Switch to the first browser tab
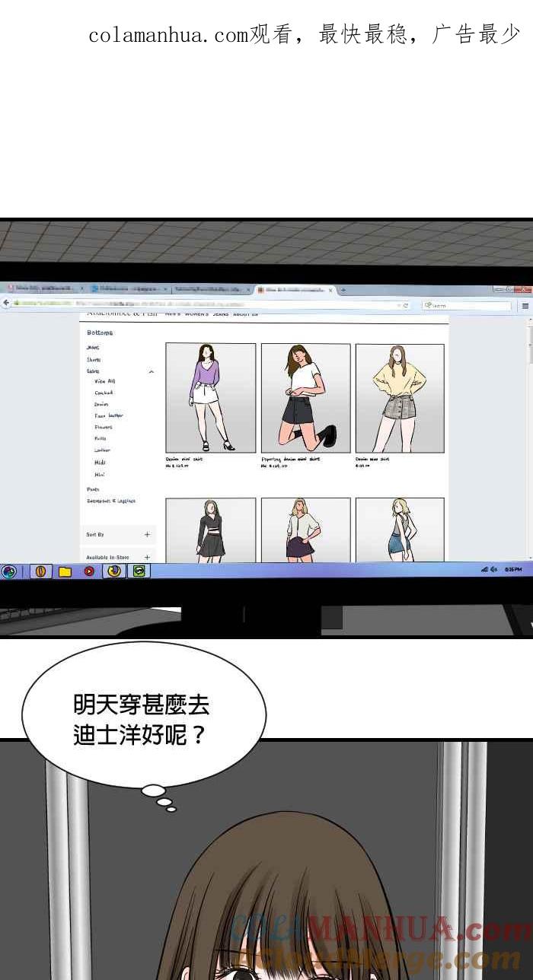The image size is (533, 980). (x=44, y=289)
